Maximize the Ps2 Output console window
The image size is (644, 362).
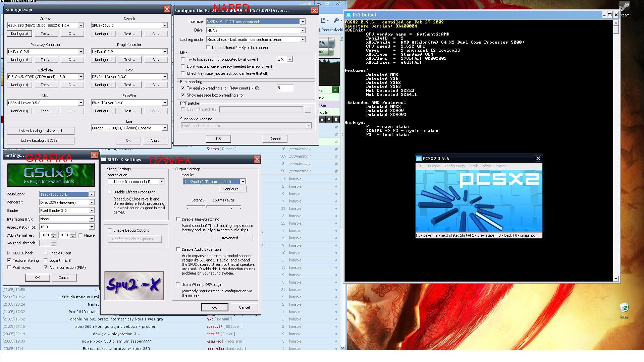point(610,15)
